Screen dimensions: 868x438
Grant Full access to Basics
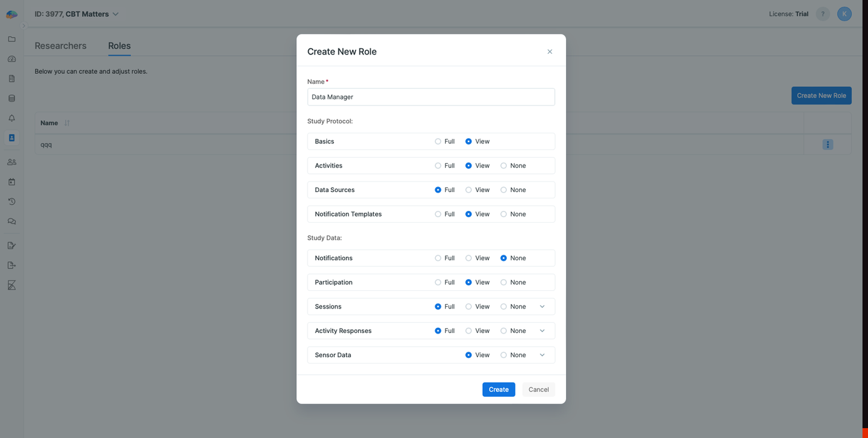(x=437, y=141)
